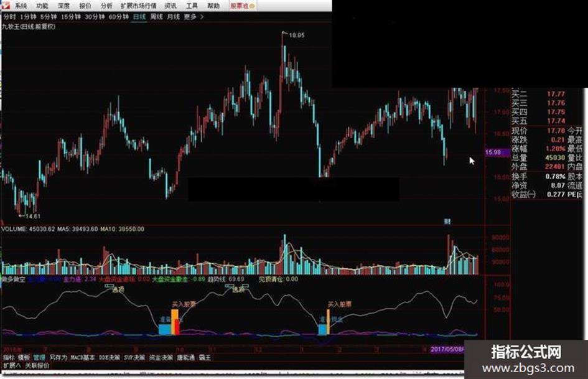
Task: Open the 分析 menu
Action: pyautogui.click(x=106, y=6)
